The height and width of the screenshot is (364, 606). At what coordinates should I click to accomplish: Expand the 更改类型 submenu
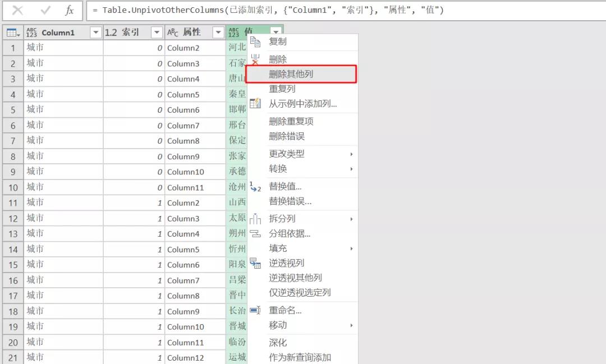pyautogui.click(x=288, y=153)
